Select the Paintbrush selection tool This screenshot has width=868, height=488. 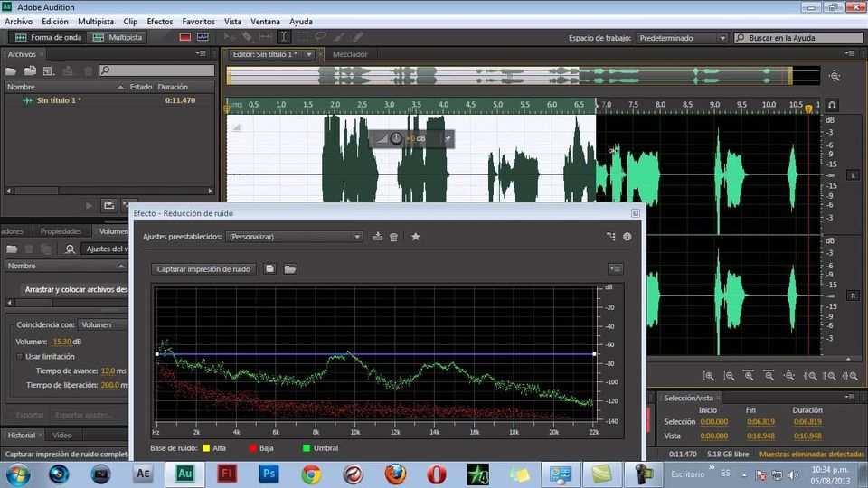pos(339,37)
